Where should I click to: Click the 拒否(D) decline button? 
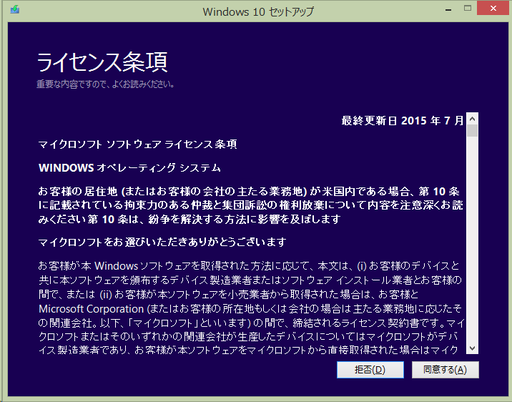(x=370, y=370)
